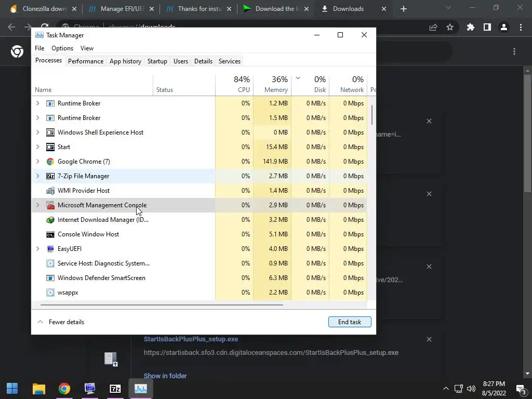Bookmark this page with the star icon
Screen dimensions: 532x399
point(450,27)
